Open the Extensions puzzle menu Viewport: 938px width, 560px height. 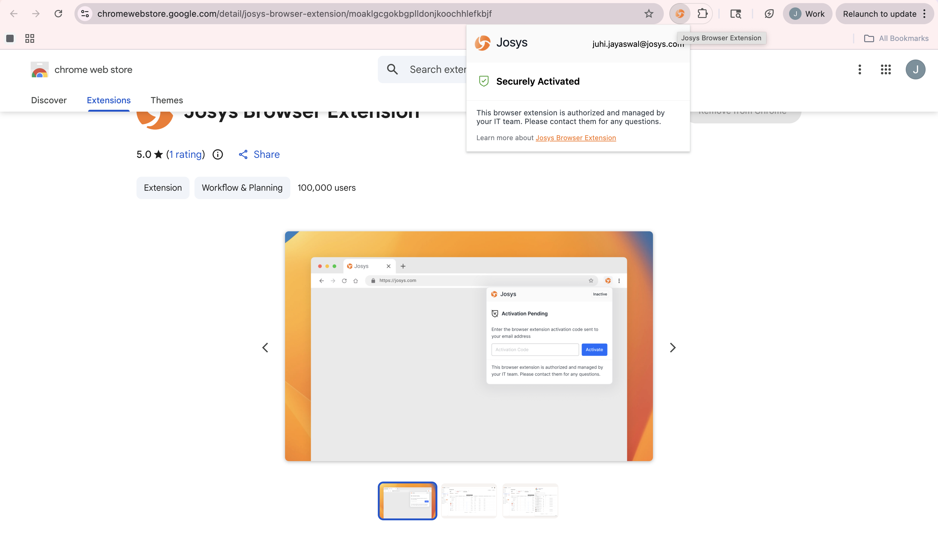[x=702, y=14]
